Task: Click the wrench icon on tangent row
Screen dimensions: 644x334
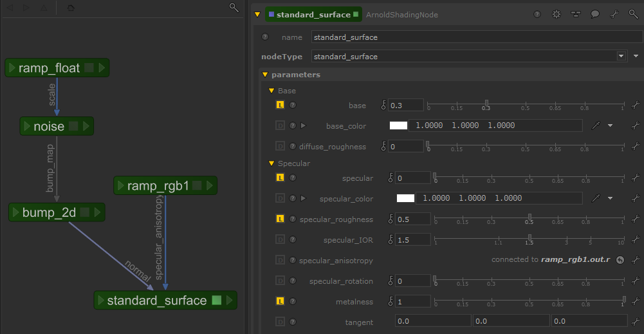Action: pyautogui.click(x=636, y=321)
